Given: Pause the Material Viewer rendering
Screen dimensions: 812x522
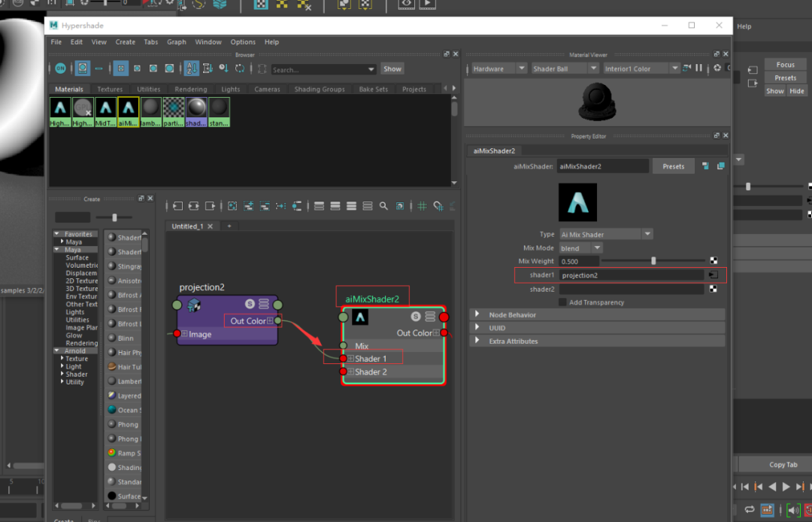Looking at the screenshot, I should [x=698, y=68].
